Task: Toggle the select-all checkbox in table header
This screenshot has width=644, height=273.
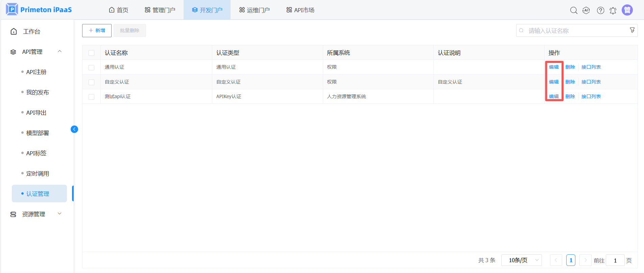Action: coord(91,53)
